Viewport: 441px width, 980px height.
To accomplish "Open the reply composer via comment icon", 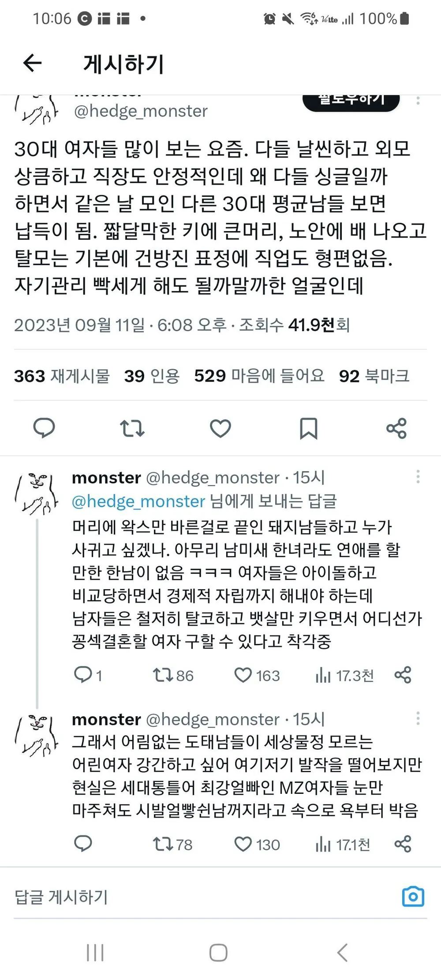I will coord(44,427).
